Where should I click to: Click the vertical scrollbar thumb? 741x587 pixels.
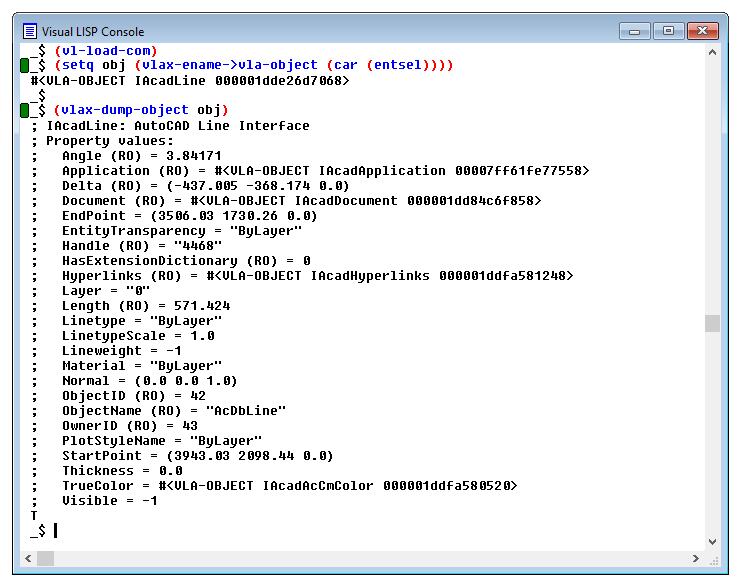click(712, 324)
